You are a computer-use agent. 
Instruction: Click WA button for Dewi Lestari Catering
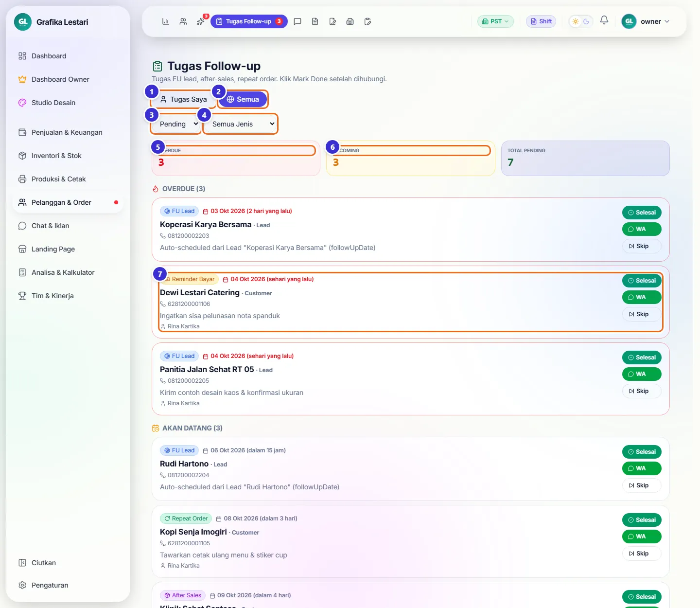pyautogui.click(x=642, y=297)
